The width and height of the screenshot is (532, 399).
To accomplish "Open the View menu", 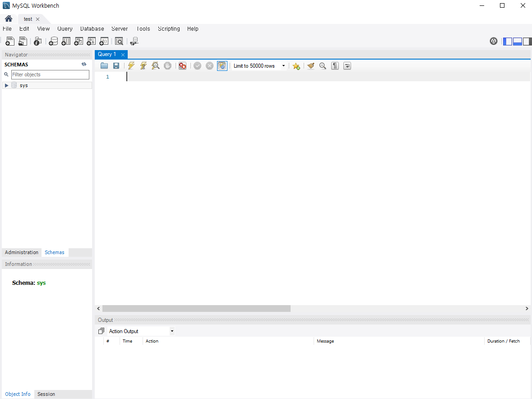I will tap(43, 29).
